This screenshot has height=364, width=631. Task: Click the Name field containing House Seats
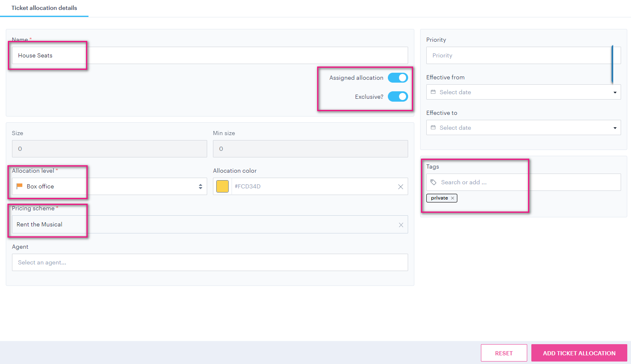210,55
